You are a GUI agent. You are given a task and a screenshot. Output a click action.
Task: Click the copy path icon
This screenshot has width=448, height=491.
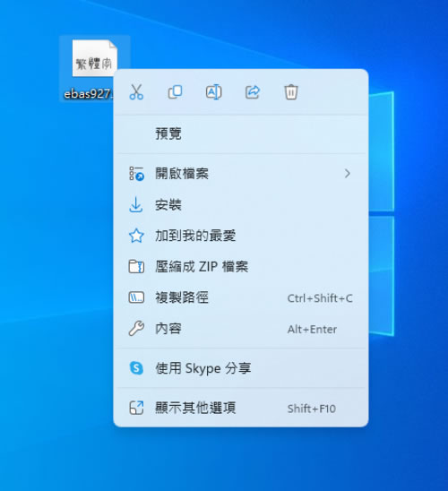point(136,297)
